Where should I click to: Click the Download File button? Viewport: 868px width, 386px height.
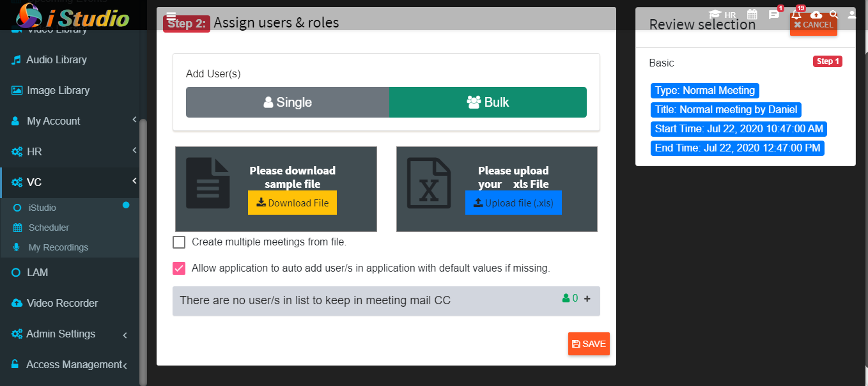(293, 203)
